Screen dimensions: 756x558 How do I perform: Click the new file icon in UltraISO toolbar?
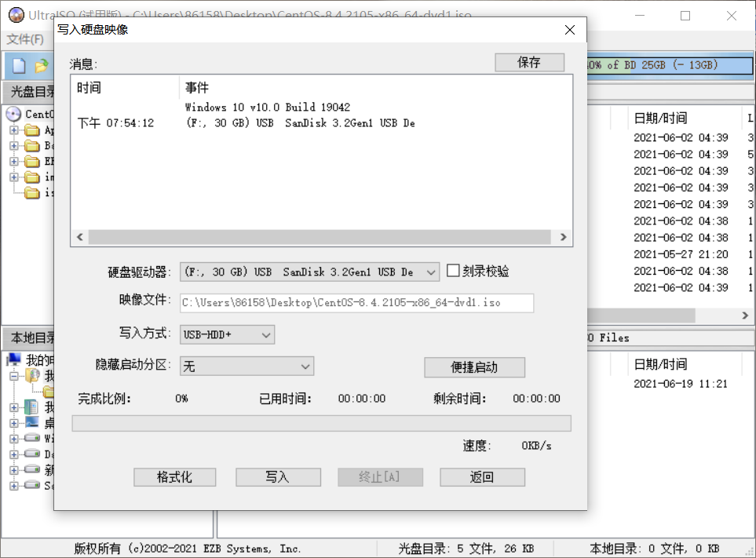(x=19, y=66)
